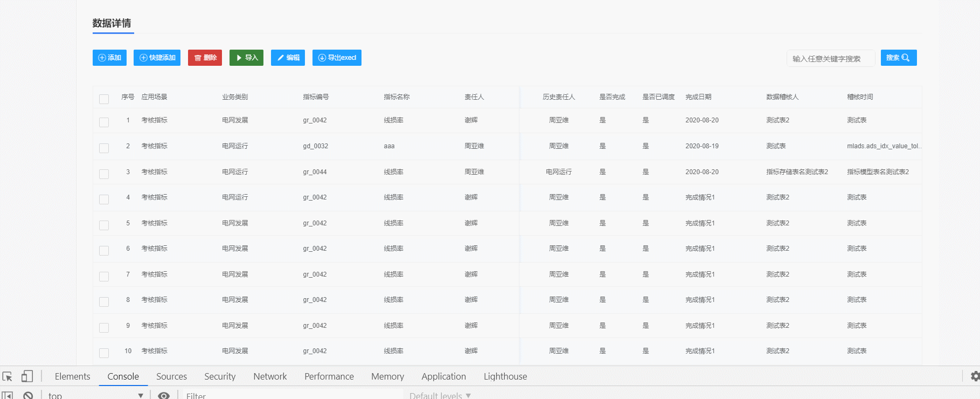Open the Default levels dropdown
The image size is (980, 399).
(440, 395)
